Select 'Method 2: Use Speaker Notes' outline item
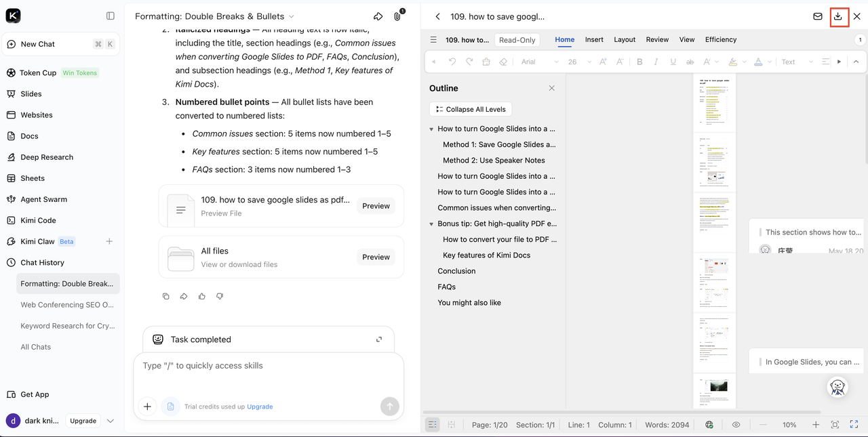The image size is (868, 437). click(494, 161)
